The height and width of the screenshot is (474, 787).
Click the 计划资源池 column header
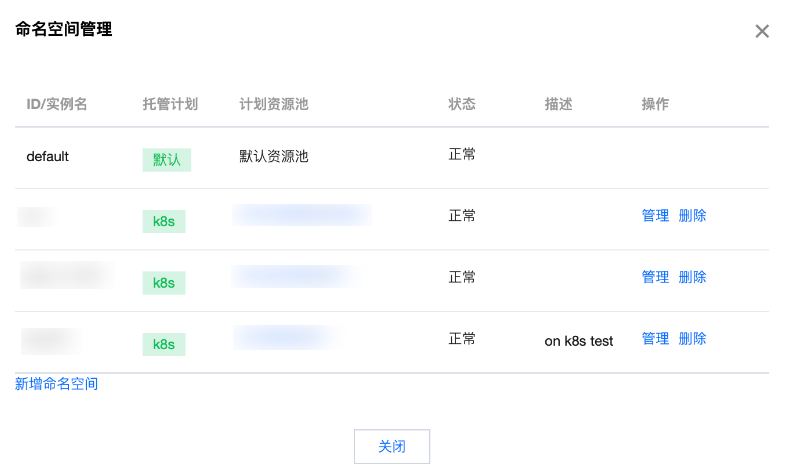pos(274,104)
